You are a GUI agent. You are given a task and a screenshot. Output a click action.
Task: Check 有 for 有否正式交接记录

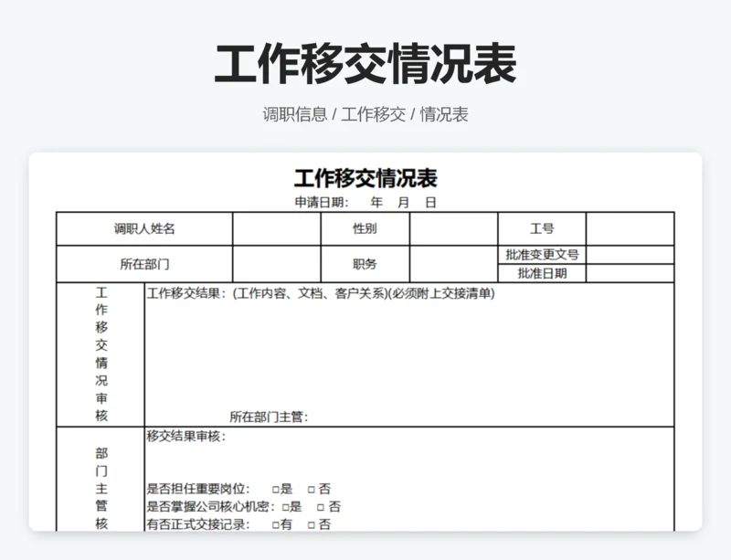click(275, 525)
